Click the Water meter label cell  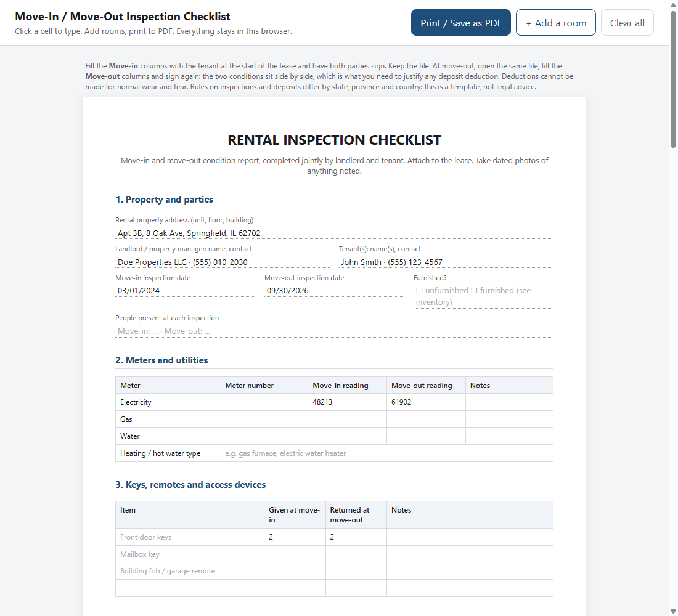coord(168,436)
